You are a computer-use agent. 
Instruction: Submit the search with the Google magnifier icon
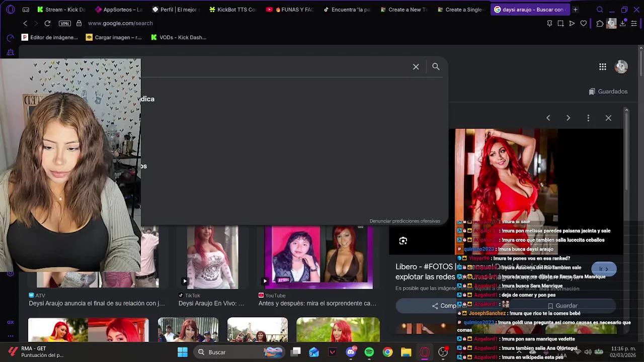436,66
